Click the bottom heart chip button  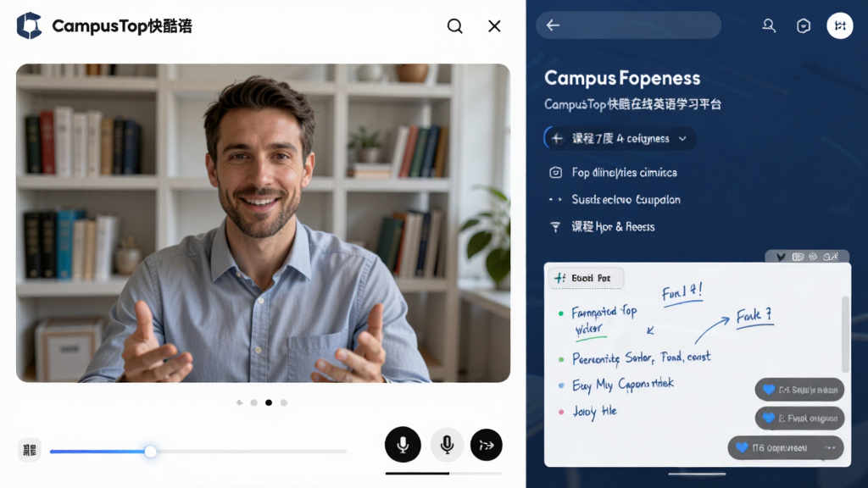coord(786,447)
